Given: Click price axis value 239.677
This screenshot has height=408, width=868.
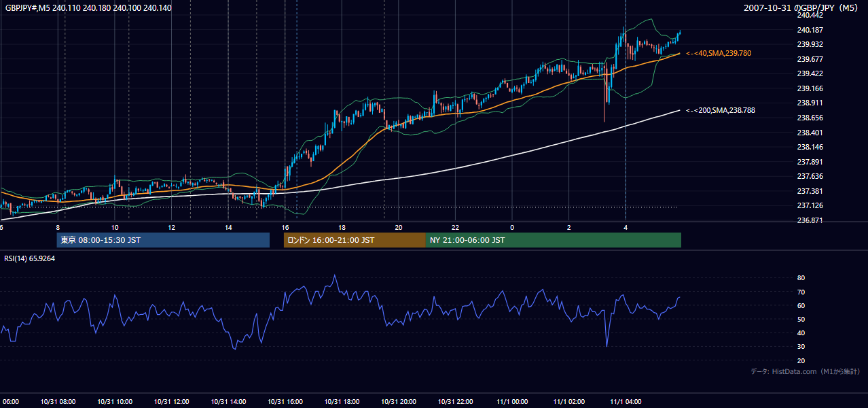Looking at the screenshot, I should click(810, 59).
